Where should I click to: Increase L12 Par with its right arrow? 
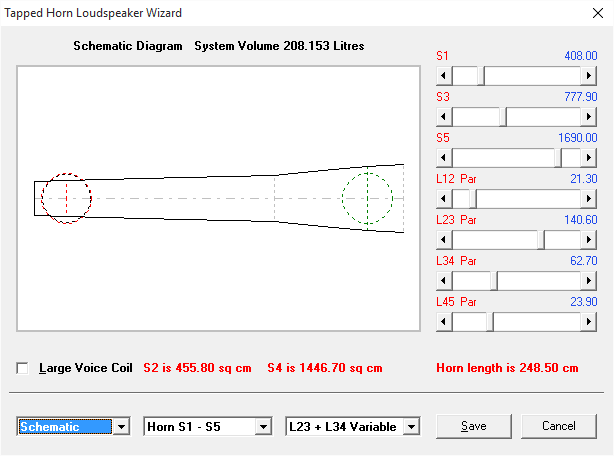(x=589, y=199)
